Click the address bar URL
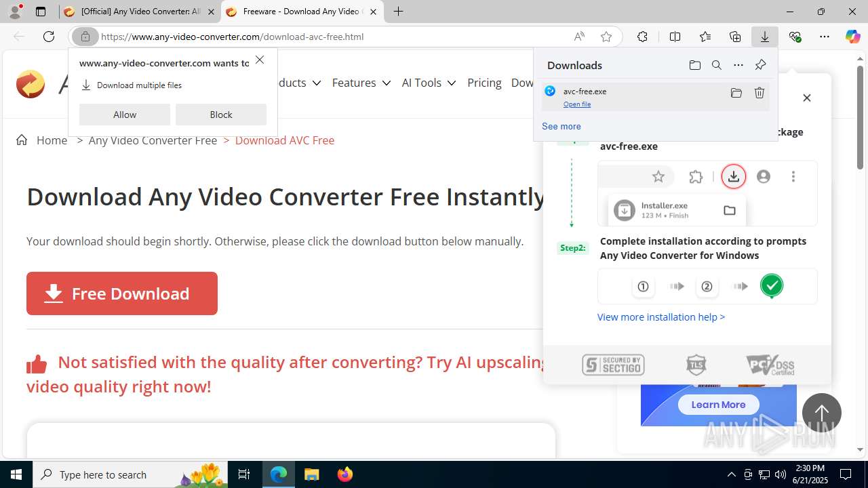Screen dimensions: 868x488 (x=233, y=37)
